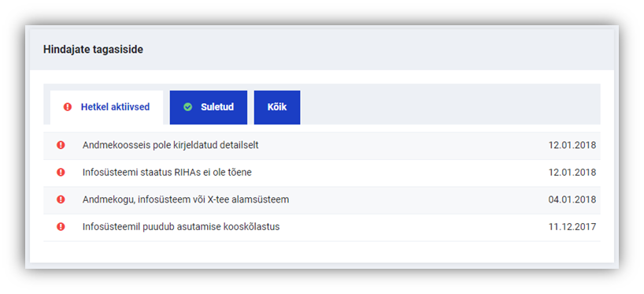644x294 pixels.
Task: Click empty tab strip area right of Kõik
Action: (x=450, y=104)
